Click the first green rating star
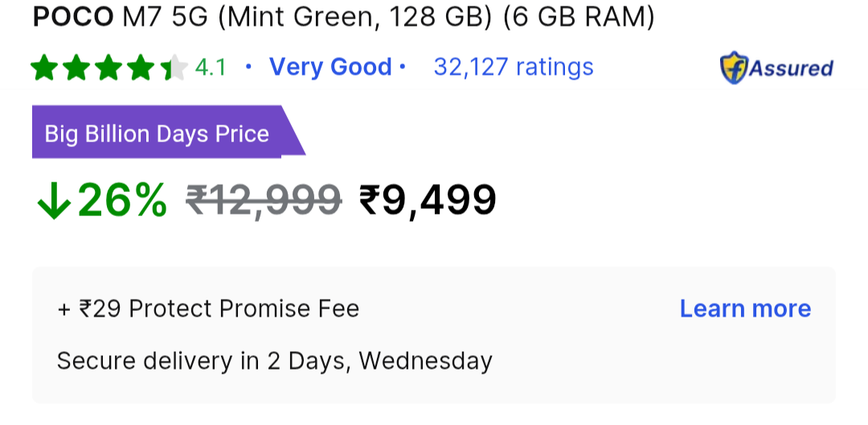The image size is (868, 425). 45,68
